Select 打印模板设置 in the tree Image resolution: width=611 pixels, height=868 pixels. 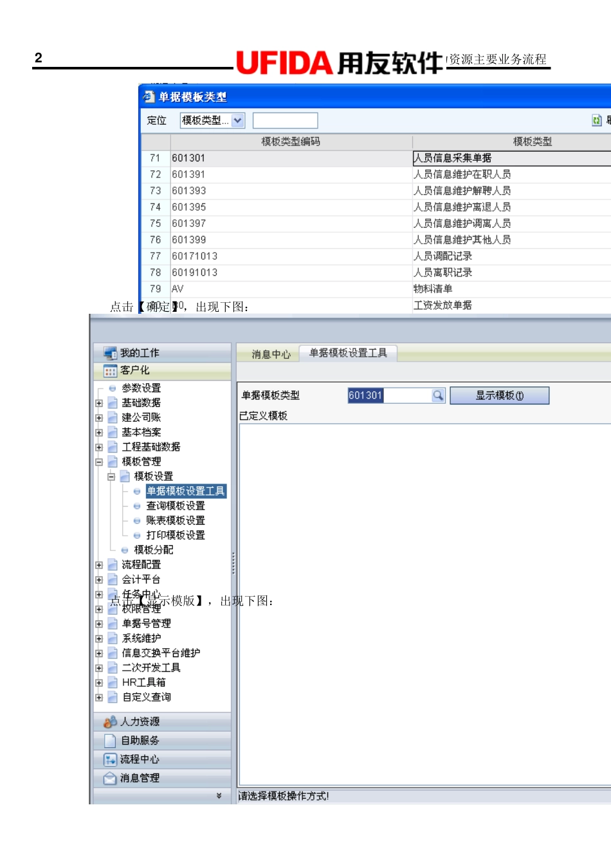click(x=176, y=536)
